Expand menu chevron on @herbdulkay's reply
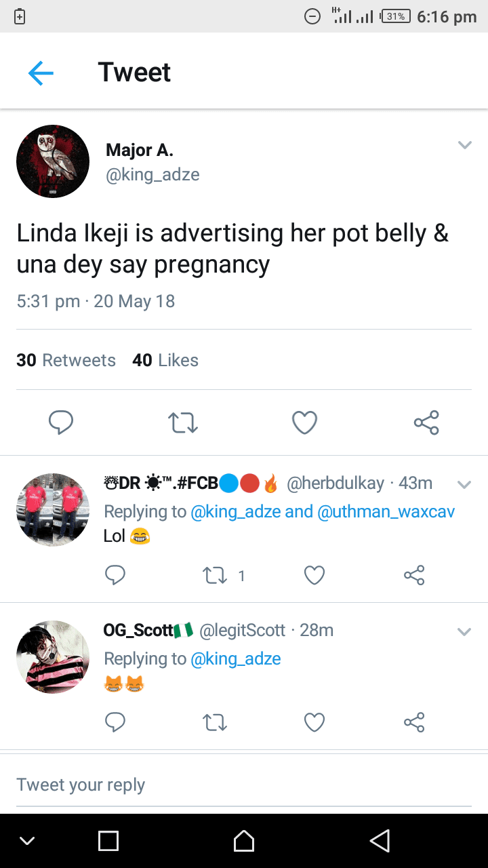 click(464, 484)
